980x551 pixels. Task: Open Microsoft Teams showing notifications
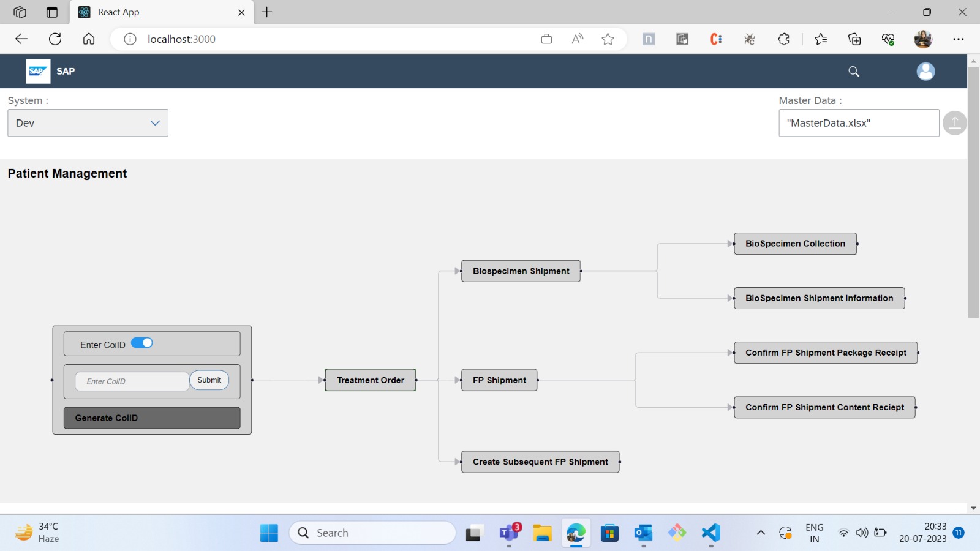click(x=508, y=533)
